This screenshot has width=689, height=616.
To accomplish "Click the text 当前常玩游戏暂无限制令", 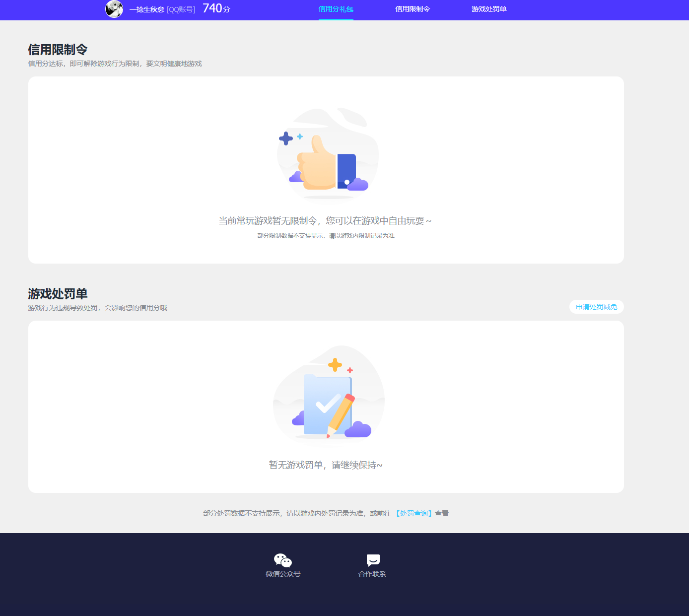I will pos(268,221).
